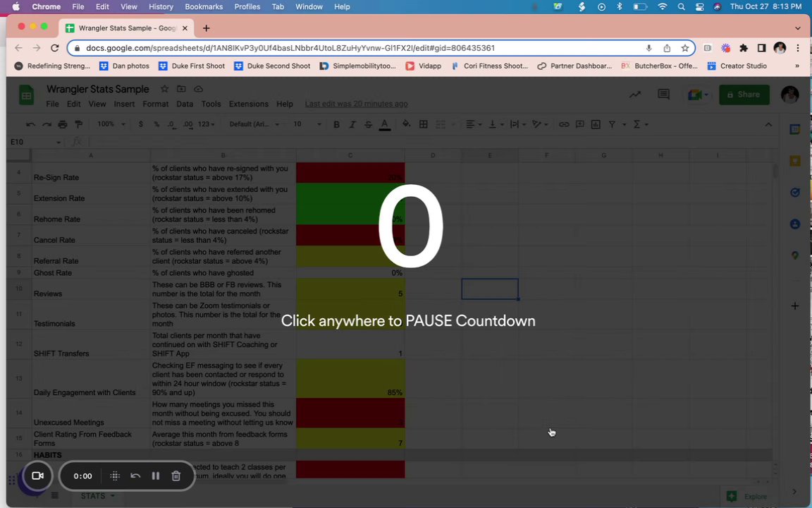Toggle italic formatting
The image size is (812, 508).
point(352,124)
